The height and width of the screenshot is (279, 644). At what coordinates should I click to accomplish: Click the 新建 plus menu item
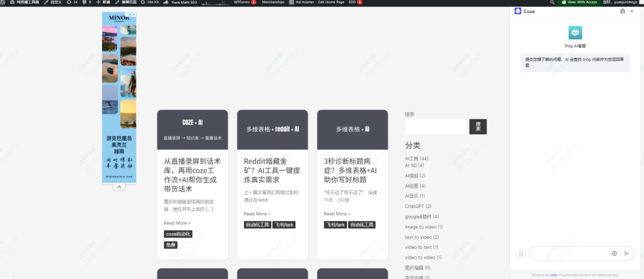[x=104, y=2]
